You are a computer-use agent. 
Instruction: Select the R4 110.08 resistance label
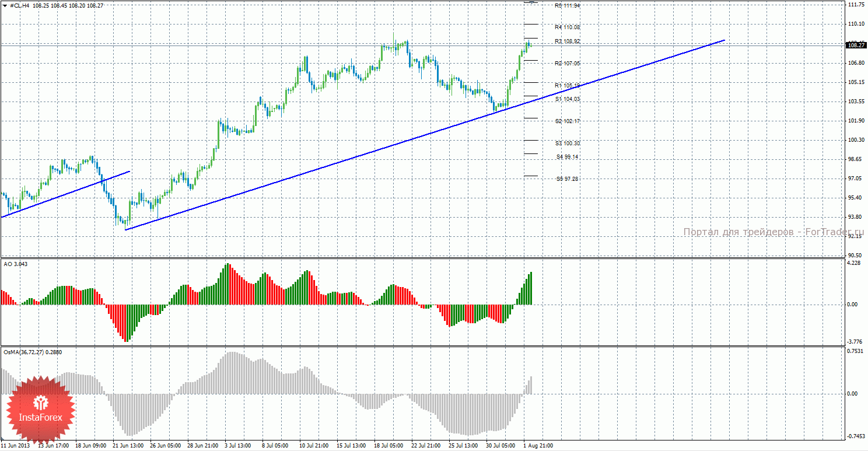pos(567,27)
